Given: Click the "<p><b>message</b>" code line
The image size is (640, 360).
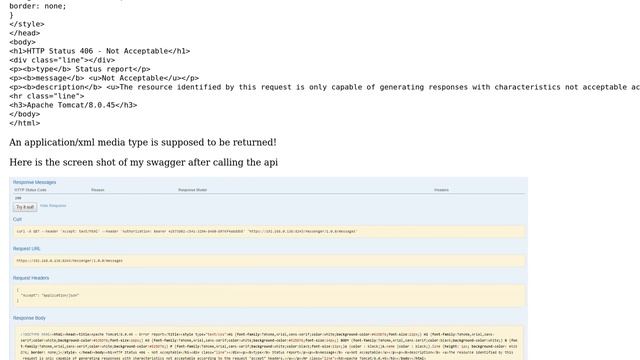Looking at the screenshot, I should tap(104, 78).
